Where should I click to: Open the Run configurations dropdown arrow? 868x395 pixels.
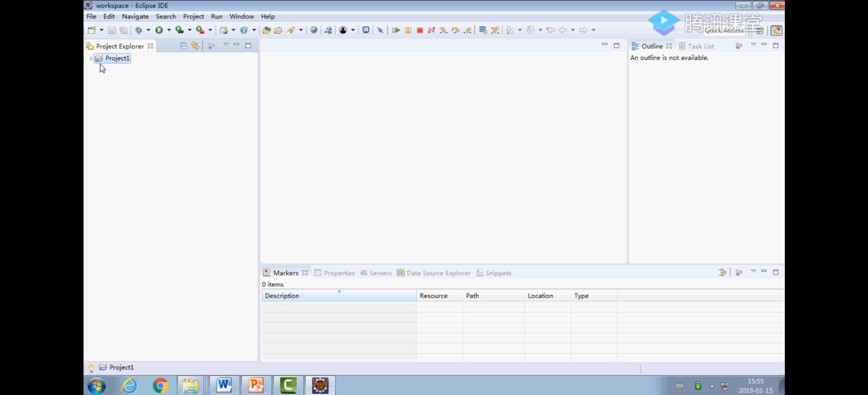point(169,30)
